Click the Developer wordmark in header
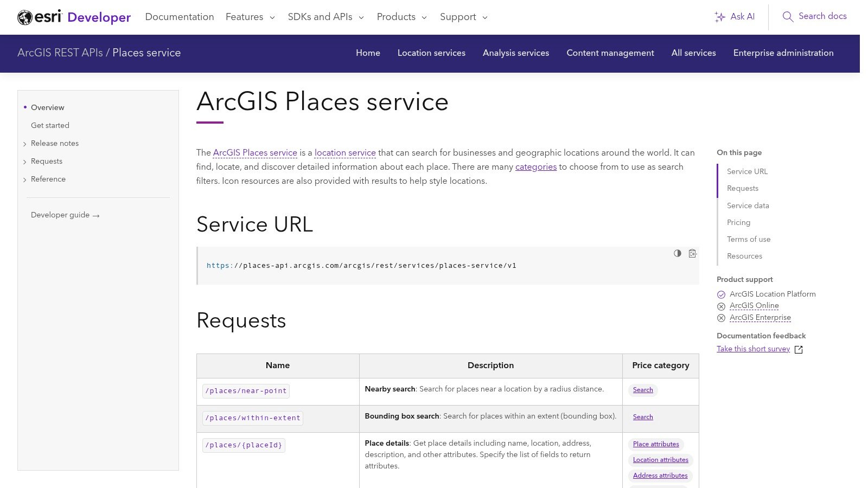The width and height of the screenshot is (868, 488). point(99,17)
